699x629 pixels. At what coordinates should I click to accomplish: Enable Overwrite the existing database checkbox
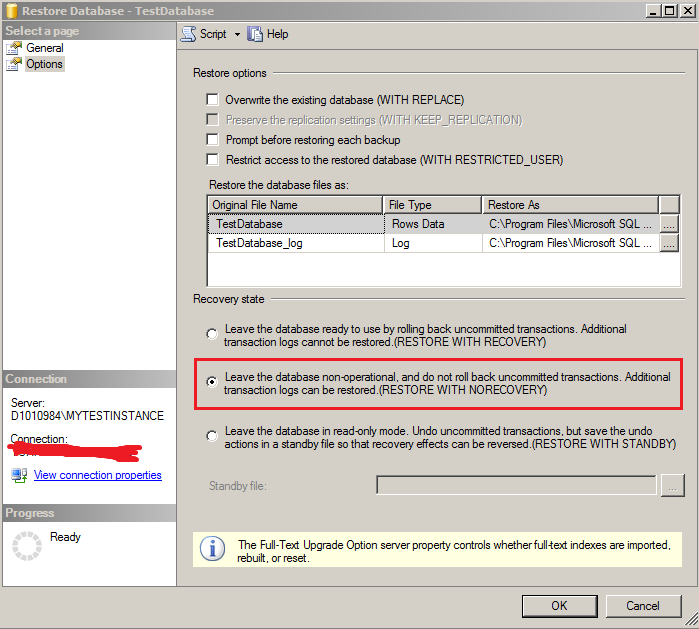tap(213, 99)
